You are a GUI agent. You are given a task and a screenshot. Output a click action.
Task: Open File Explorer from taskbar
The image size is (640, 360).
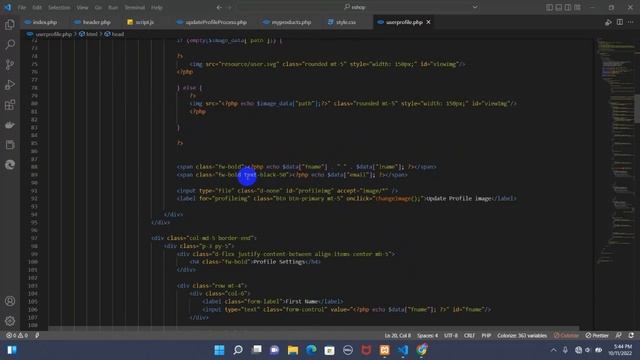293,350
